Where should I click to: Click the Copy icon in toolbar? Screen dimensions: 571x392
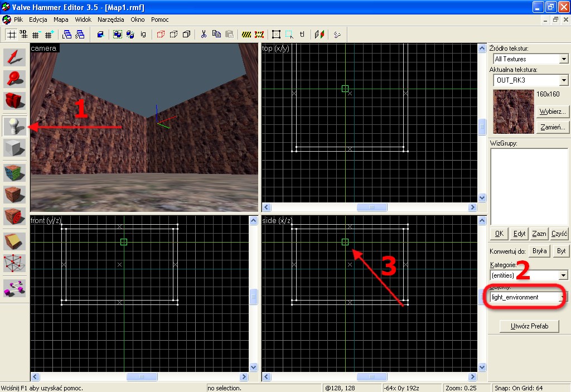(217, 35)
